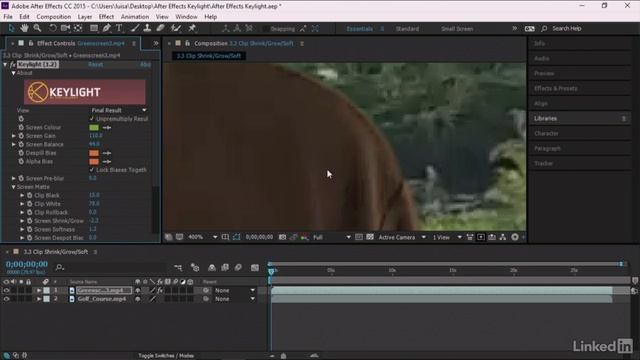Toggle the Lock Biases Together checkbox
The width and height of the screenshot is (640, 360).
[92, 170]
